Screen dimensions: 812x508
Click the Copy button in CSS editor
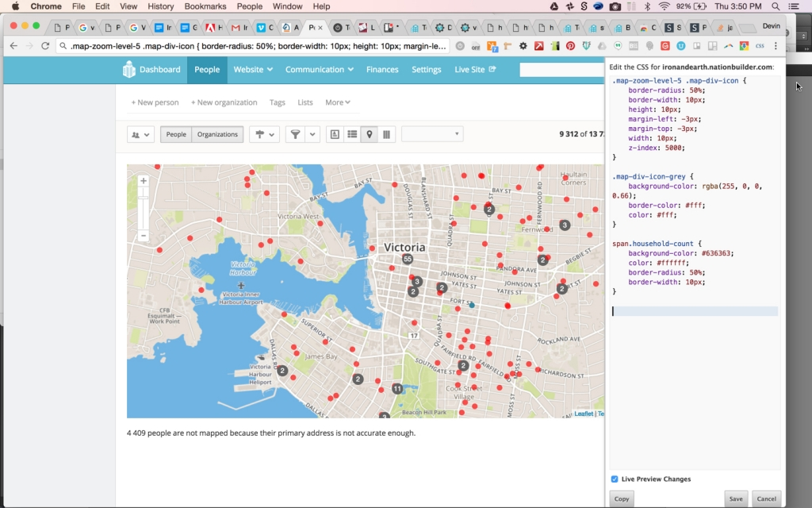tap(622, 498)
